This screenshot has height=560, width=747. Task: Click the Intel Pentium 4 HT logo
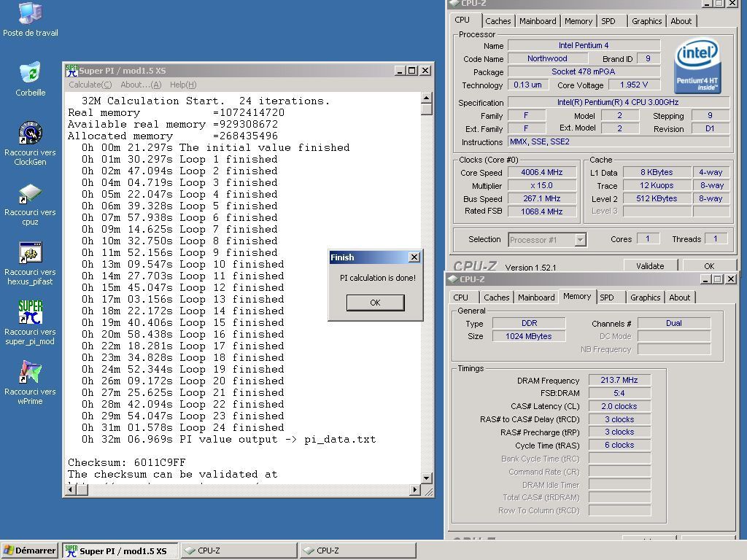coord(698,66)
